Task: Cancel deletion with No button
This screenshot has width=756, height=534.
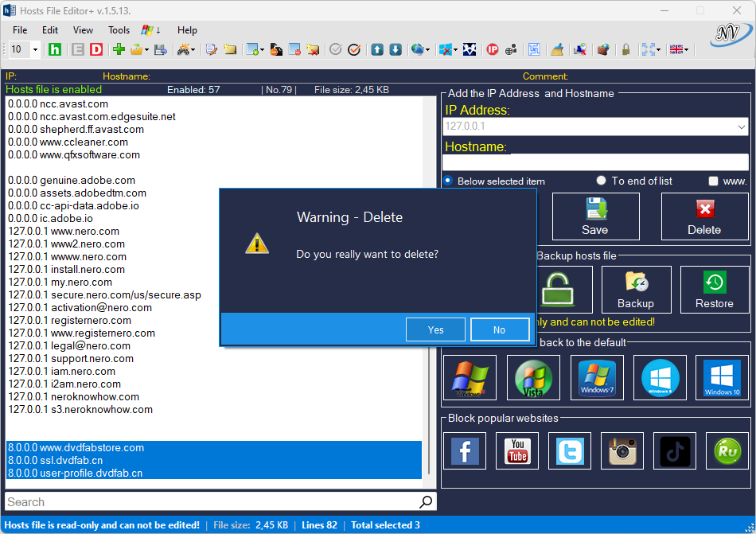Action: point(499,329)
